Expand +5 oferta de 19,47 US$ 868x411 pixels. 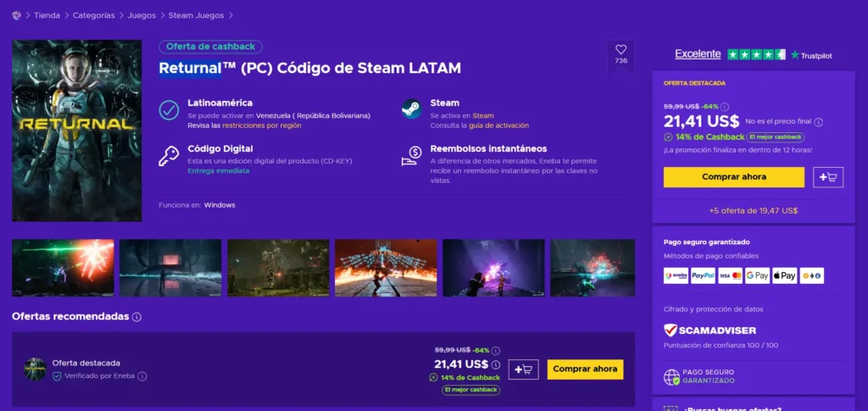point(754,211)
